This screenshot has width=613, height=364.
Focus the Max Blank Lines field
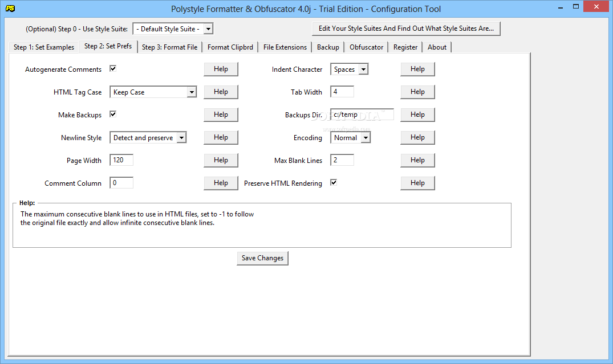tap(342, 159)
